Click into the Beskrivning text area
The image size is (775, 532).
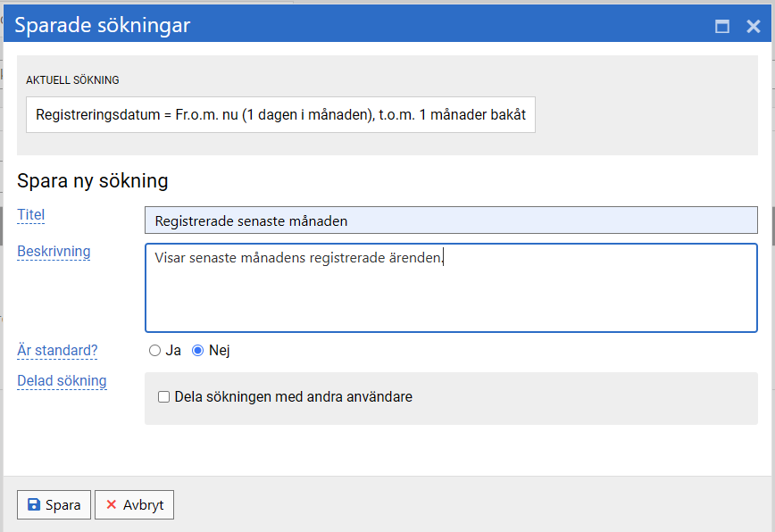click(x=451, y=287)
